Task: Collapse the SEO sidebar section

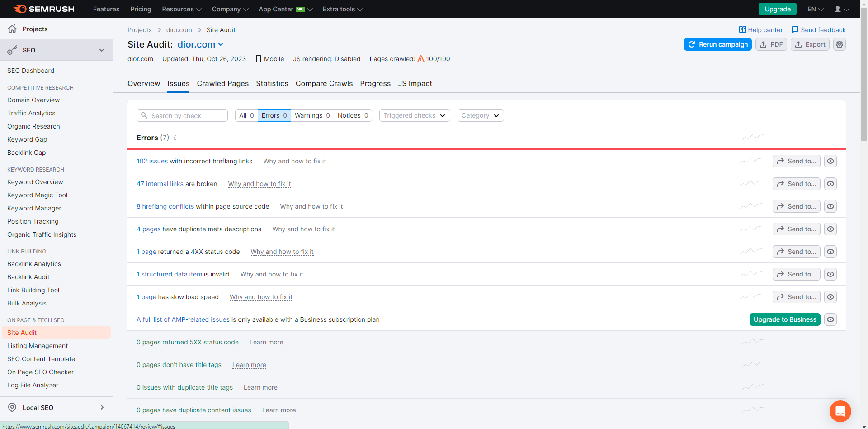Action: [x=102, y=50]
